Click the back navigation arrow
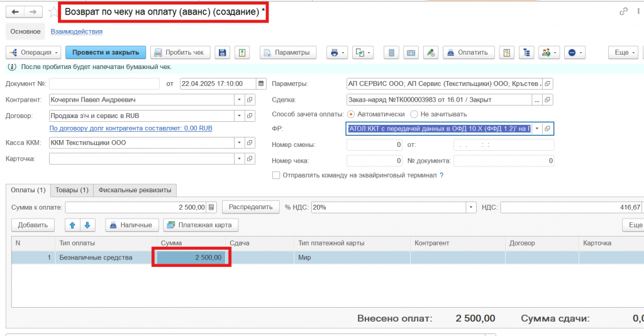The width and height of the screenshot is (644, 336). [x=14, y=12]
